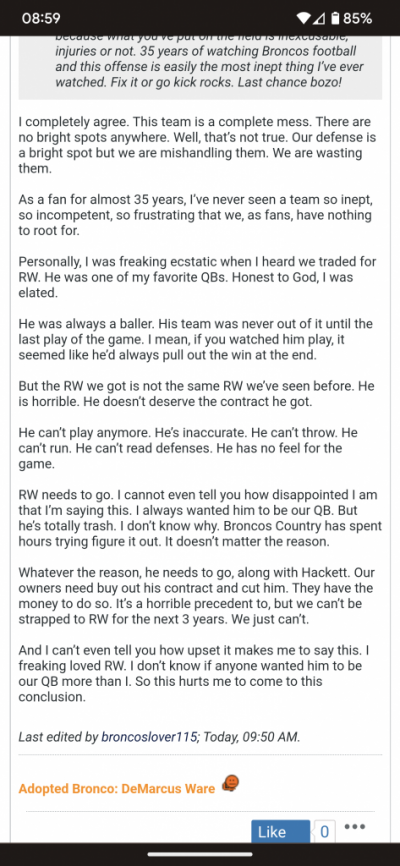The width and height of the screenshot is (400, 866).
Task: Tap the like count showing 0
Action: click(324, 832)
